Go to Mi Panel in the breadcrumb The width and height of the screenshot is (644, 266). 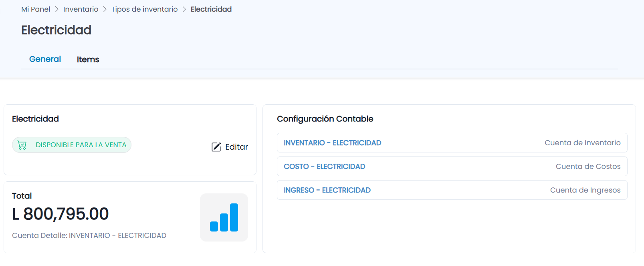pyautogui.click(x=36, y=9)
